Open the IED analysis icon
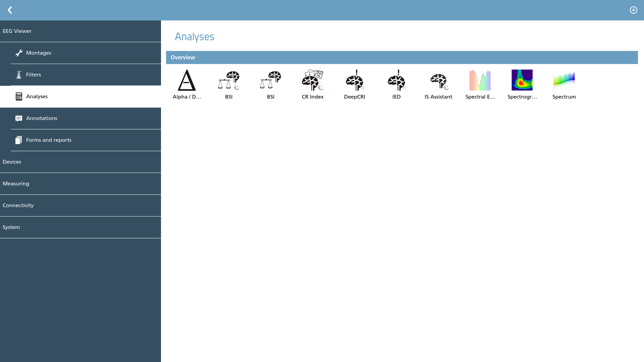The image size is (644, 362). click(x=396, y=80)
